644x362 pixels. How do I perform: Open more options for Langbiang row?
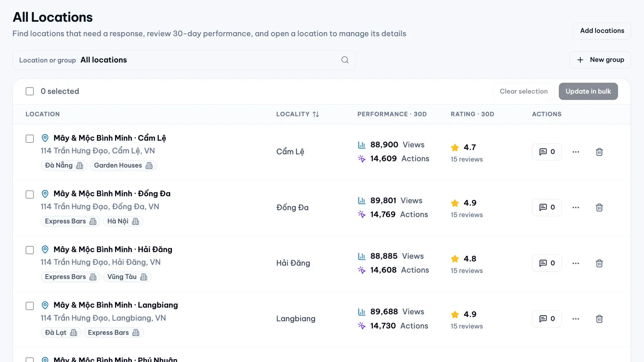[576, 319]
